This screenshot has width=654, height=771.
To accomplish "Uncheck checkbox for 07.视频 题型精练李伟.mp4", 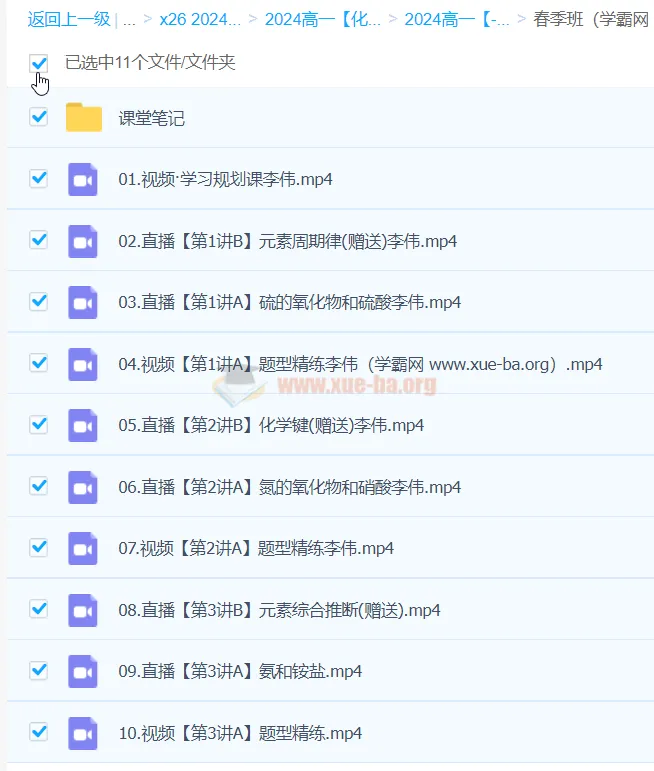I will [x=39, y=547].
